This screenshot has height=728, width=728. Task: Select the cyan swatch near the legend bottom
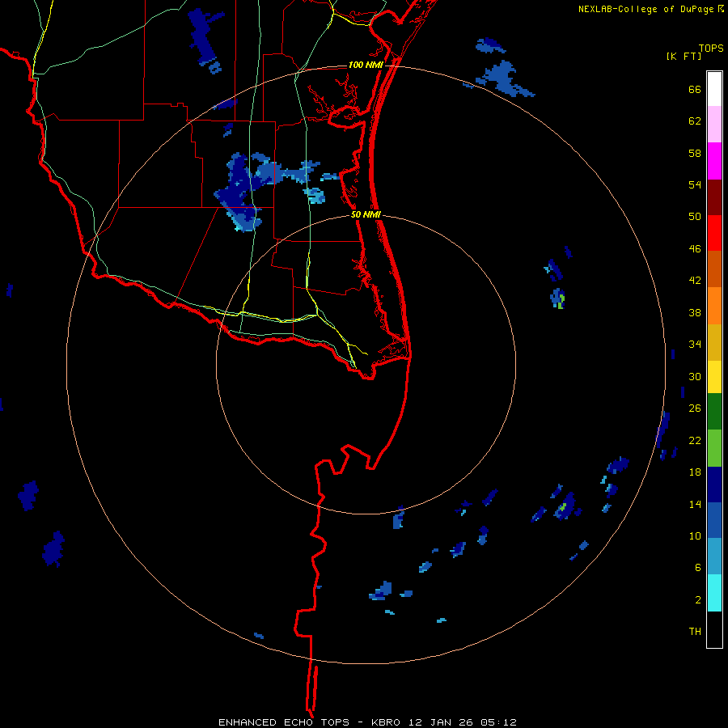coord(714,593)
